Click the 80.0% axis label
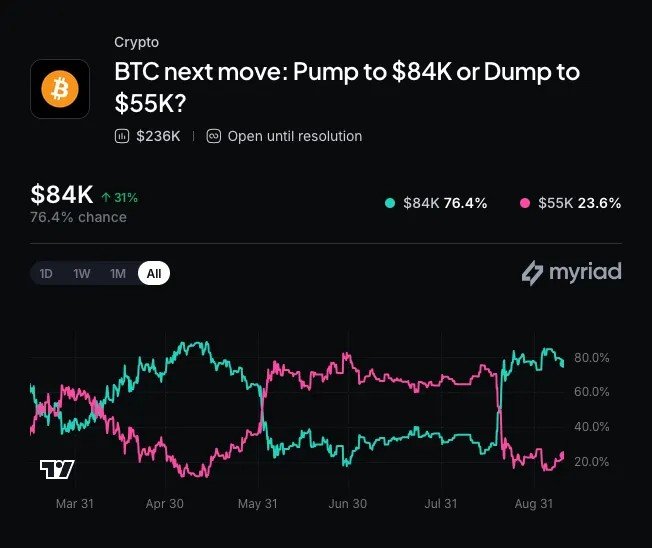 [x=592, y=358]
